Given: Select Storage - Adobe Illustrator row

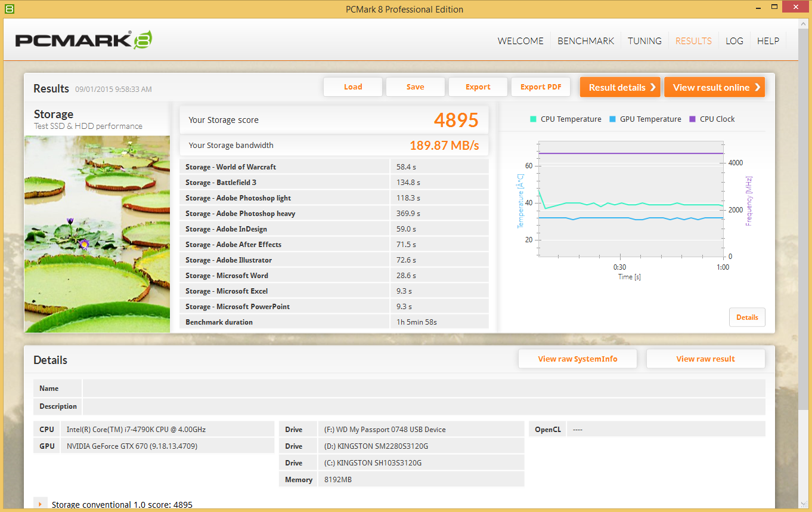Looking at the screenshot, I should click(x=334, y=260).
